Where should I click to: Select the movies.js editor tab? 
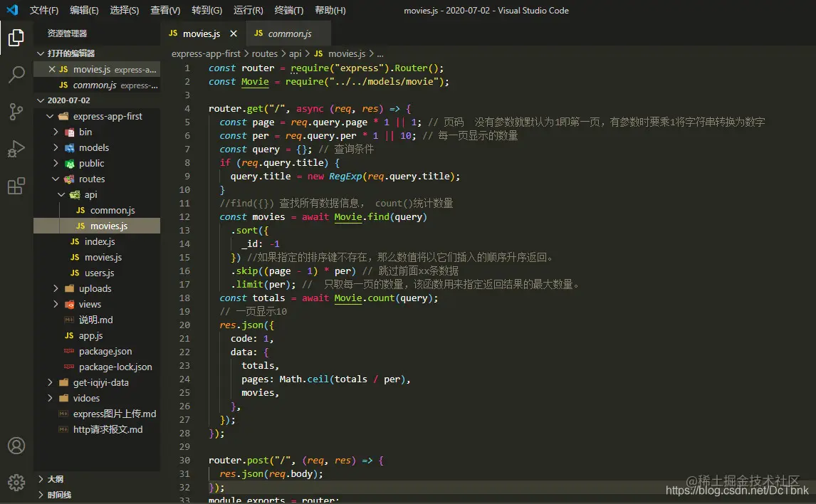point(203,33)
